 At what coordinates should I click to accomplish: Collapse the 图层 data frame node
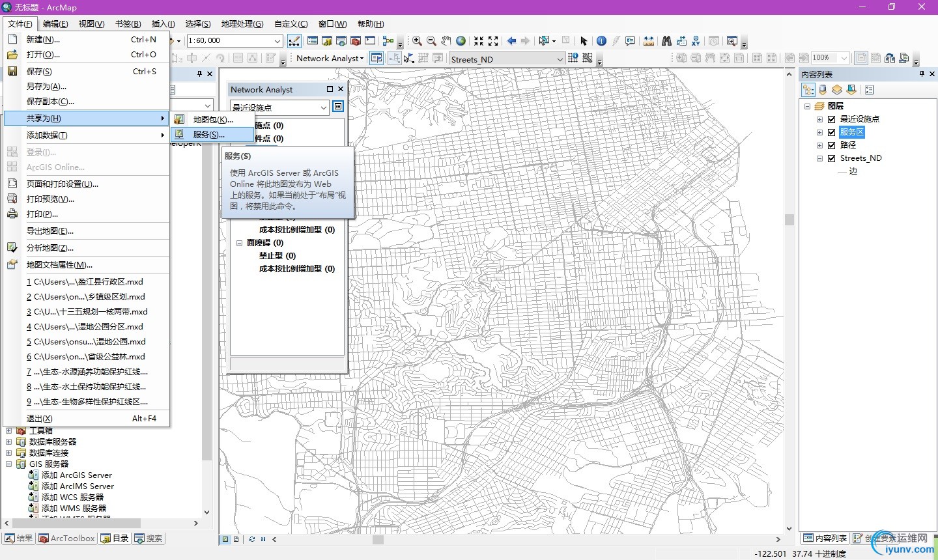pyautogui.click(x=808, y=106)
